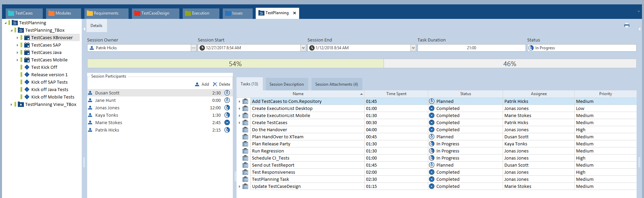Open the Session Start date dropdown
644x198 pixels.
303,48
